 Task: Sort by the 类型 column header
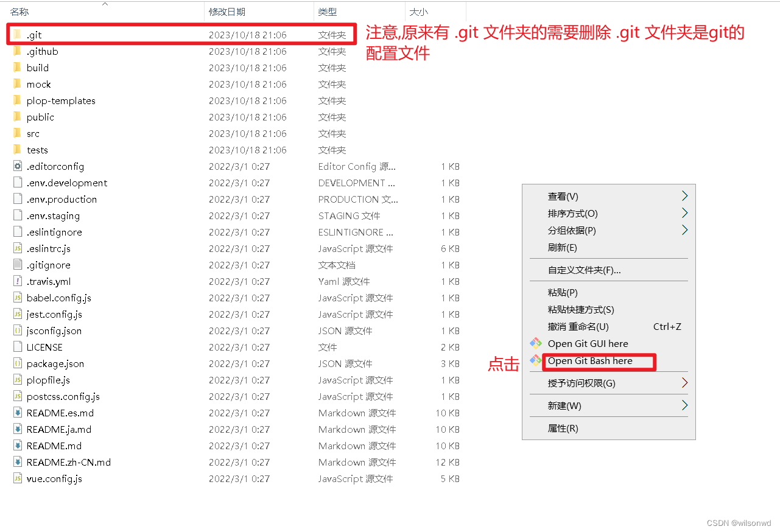327,12
